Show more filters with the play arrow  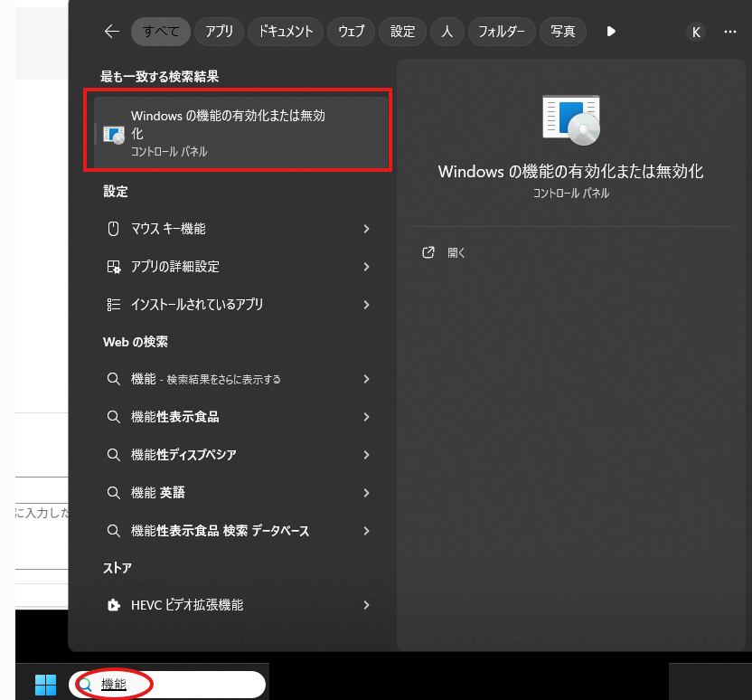point(611,32)
